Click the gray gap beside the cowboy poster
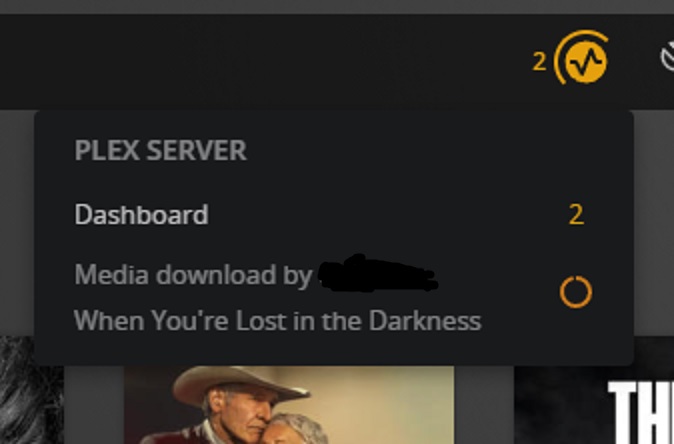The height and width of the screenshot is (444, 674). [x=484, y=404]
